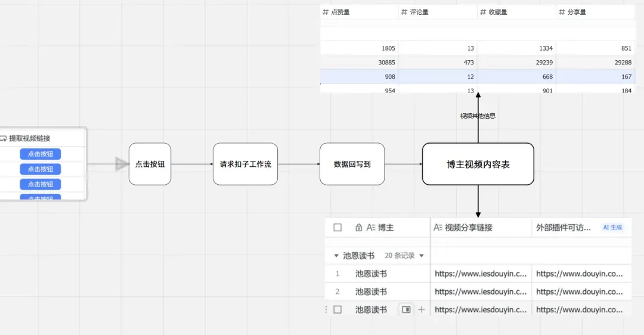Click the number icon of 点赞量 column
The height and width of the screenshot is (335, 644).
click(x=325, y=12)
